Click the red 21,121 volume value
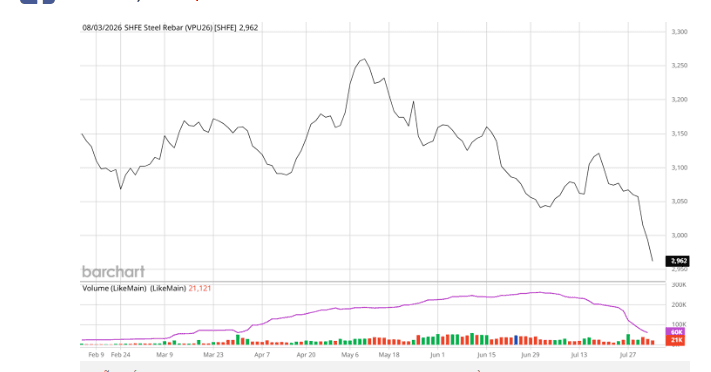Viewport: 711px width, 372px height. point(200,288)
